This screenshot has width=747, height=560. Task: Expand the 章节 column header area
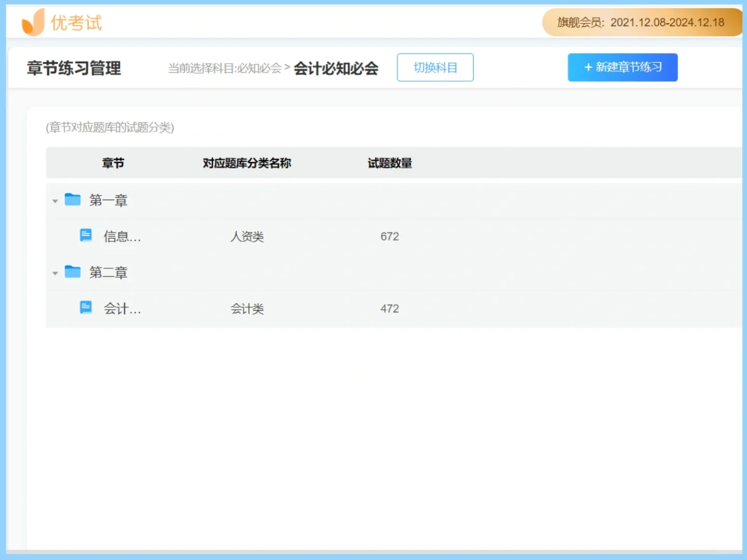tap(113, 163)
